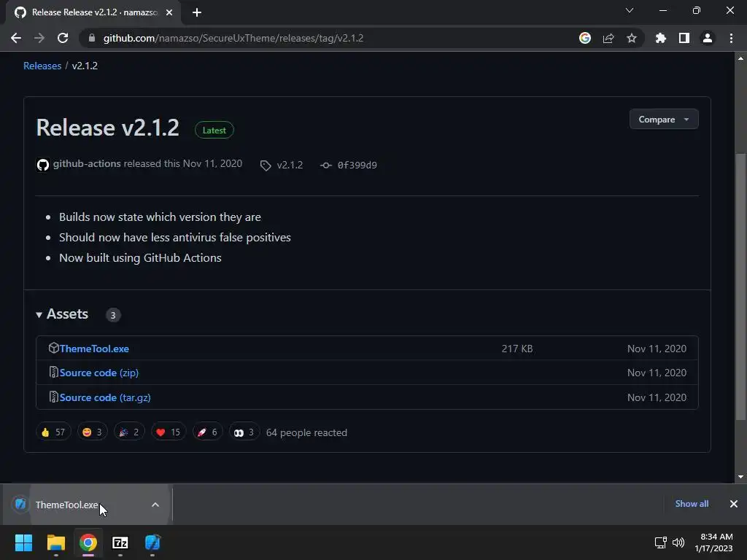The height and width of the screenshot is (560, 747).
Task: Expand ThemeTool.exe download options chevron
Action: pos(155,505)
